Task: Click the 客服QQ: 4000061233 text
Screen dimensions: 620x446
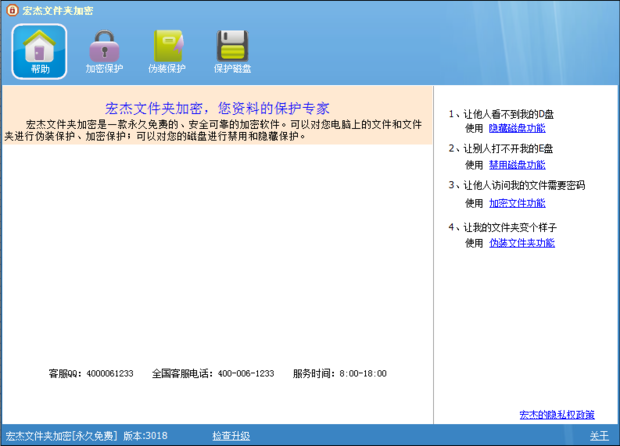Action: point(91,374)
